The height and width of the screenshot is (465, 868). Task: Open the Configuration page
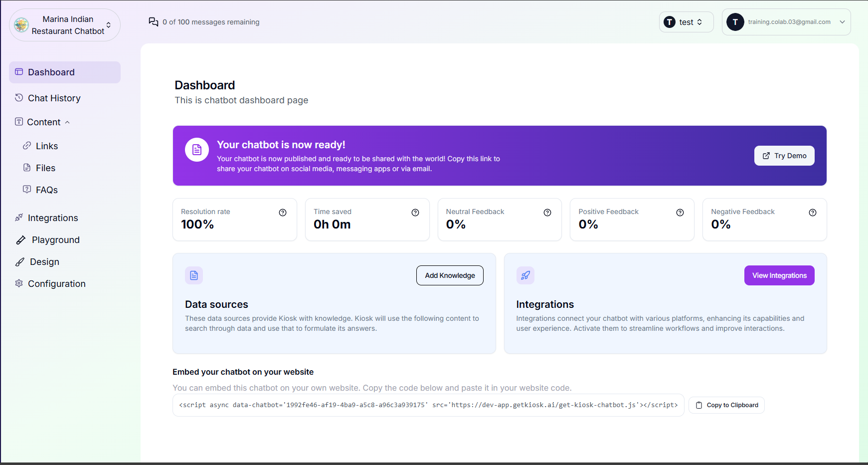point(56,284)
